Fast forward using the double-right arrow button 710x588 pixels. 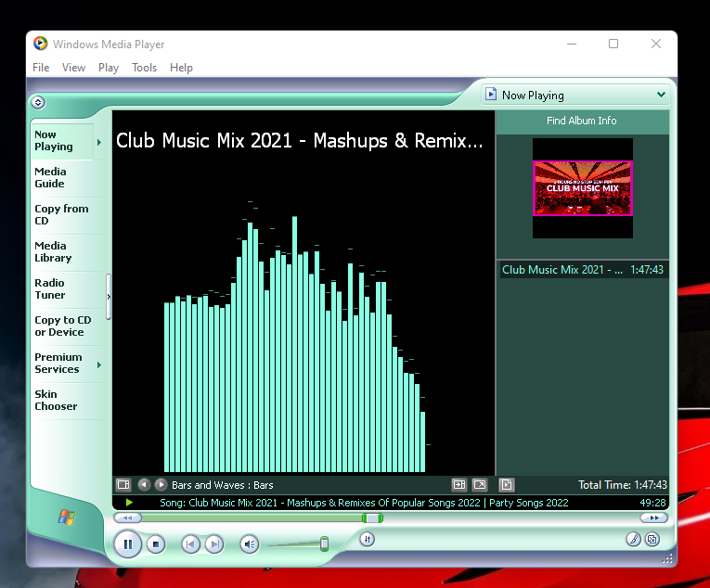click(654, 518)
